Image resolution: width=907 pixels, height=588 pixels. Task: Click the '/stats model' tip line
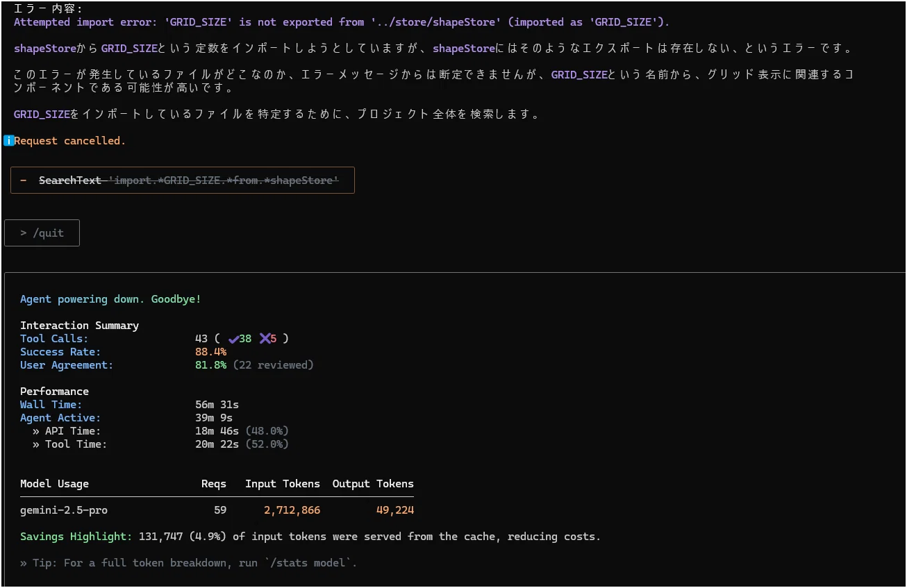188,563
